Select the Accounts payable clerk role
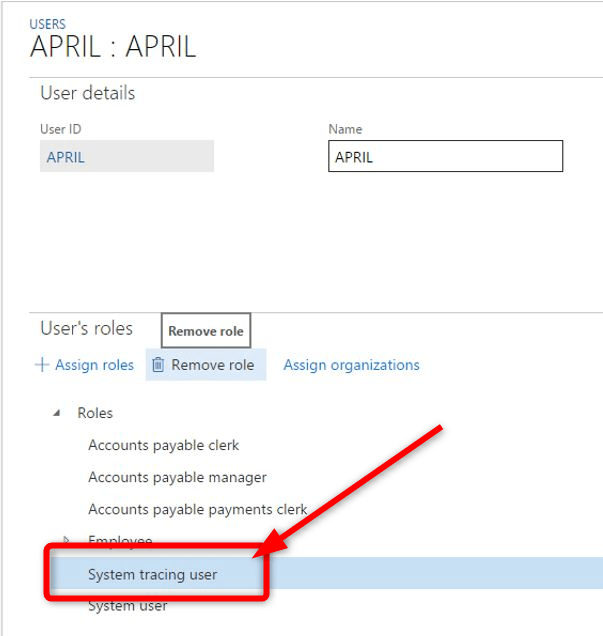 coord(163,445)
